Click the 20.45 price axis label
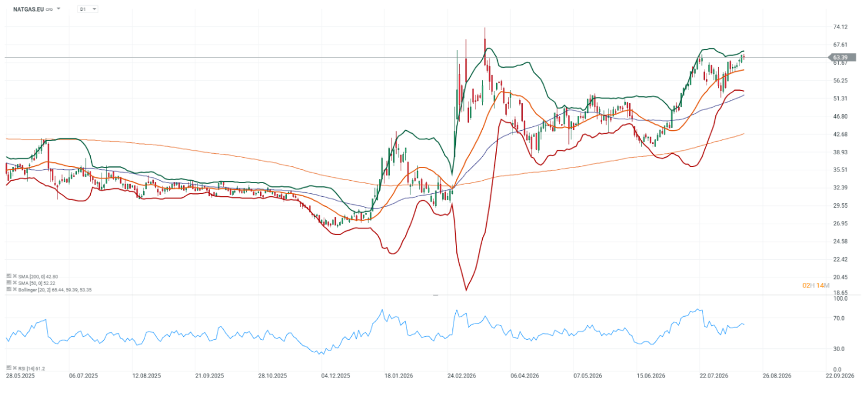 (840, 277)
